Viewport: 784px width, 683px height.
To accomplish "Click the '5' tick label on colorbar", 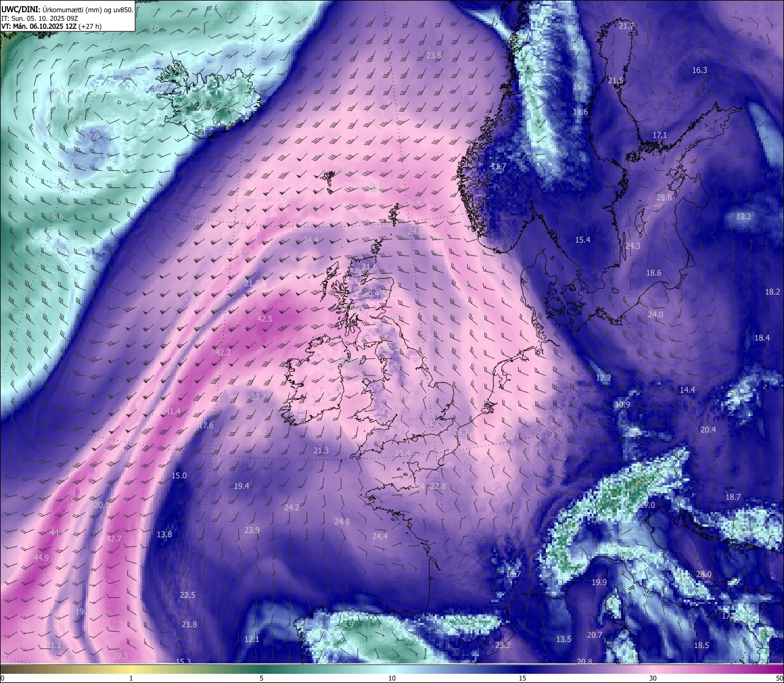I will pyautogui.click(x=262, y=677).
